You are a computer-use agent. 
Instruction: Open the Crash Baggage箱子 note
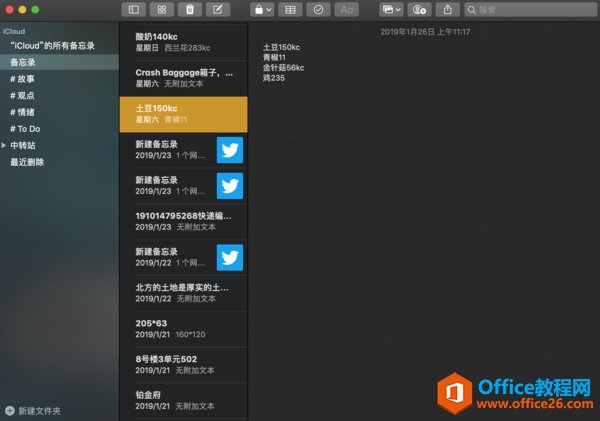(x=184, y=78)
